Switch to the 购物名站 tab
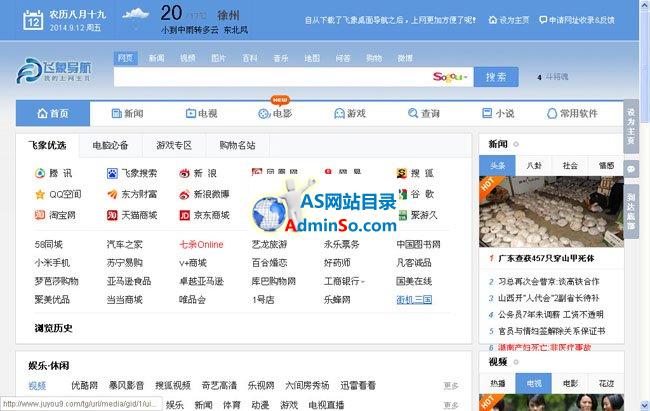 click(238, 146)
